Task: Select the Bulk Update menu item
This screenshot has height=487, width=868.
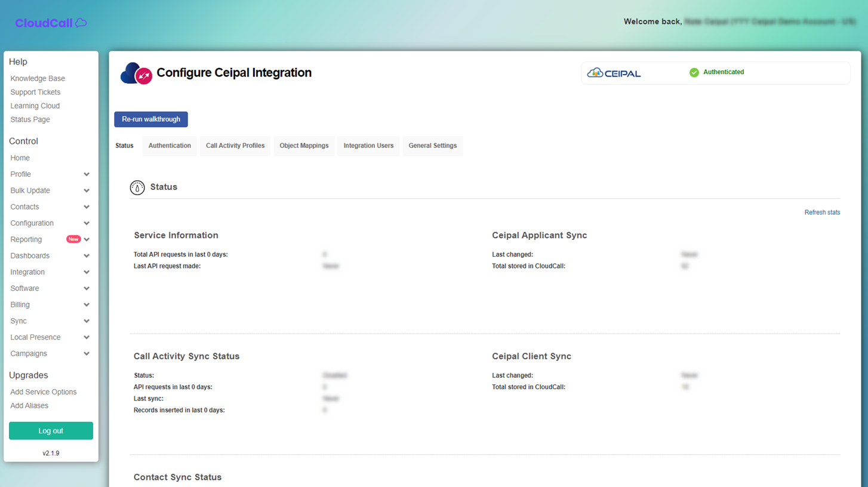Action: (x=30, y=190)
